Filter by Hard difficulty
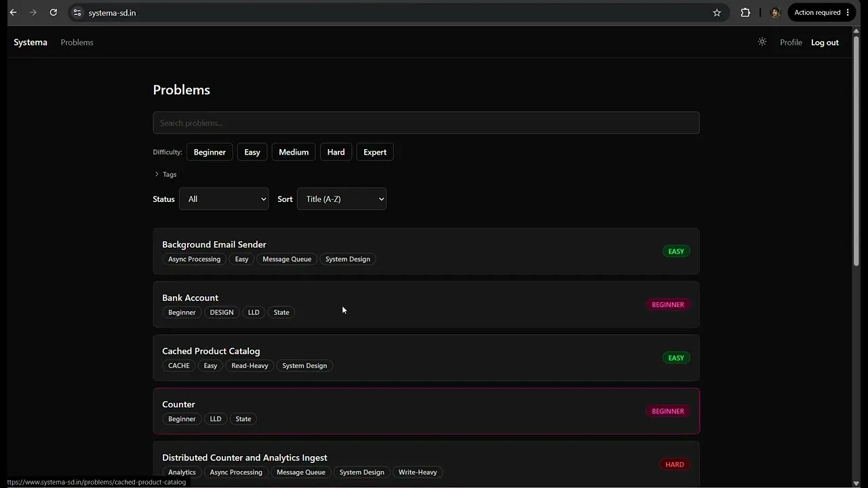This screenshot has width=868, height=488. [336, 152]
